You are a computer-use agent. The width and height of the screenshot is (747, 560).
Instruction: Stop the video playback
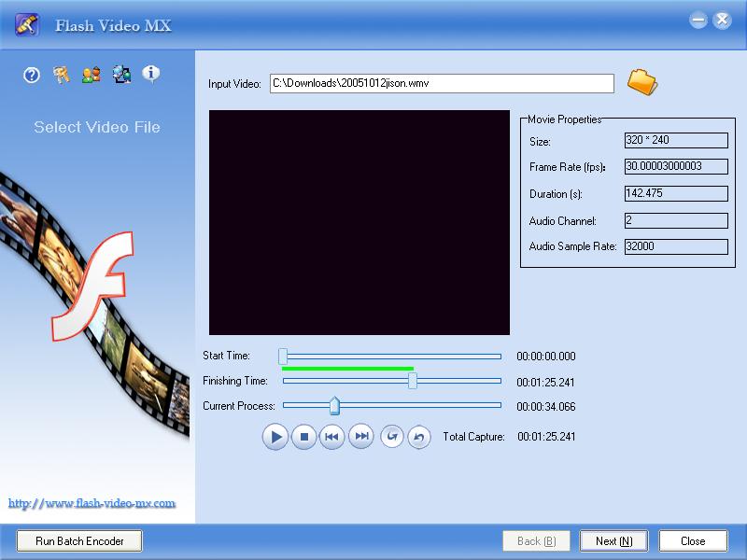pos(303,436)
